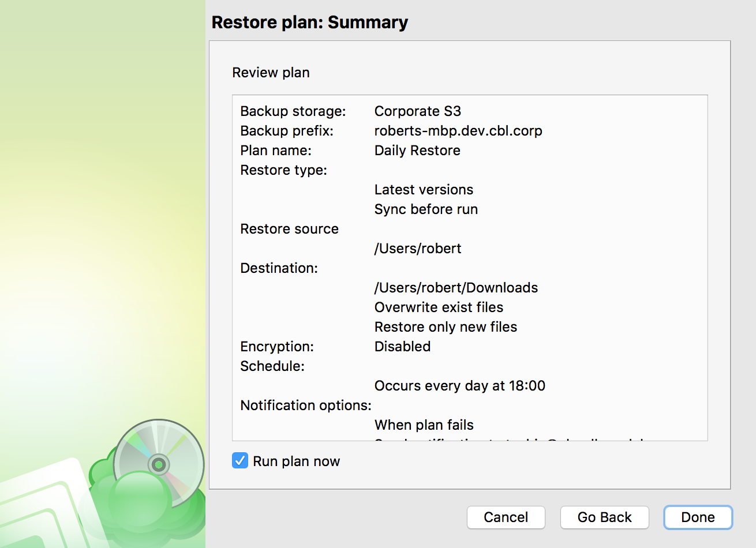Select the roberts-mbp.dev.cbl.corp prefix text
756x548 pixels.
458,131
